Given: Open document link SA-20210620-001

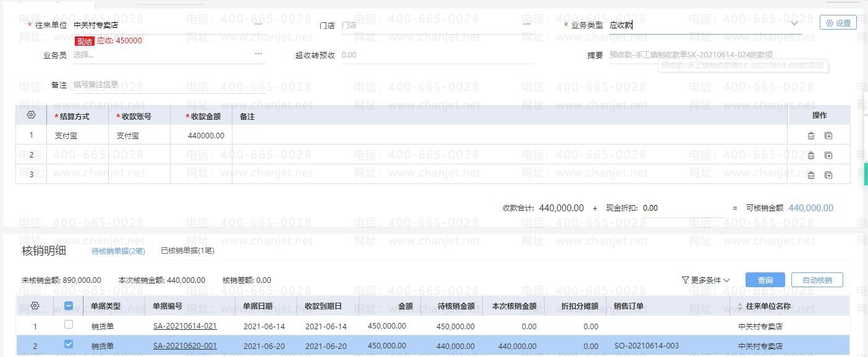Looking at the screenshot, I should click(185, 346).
